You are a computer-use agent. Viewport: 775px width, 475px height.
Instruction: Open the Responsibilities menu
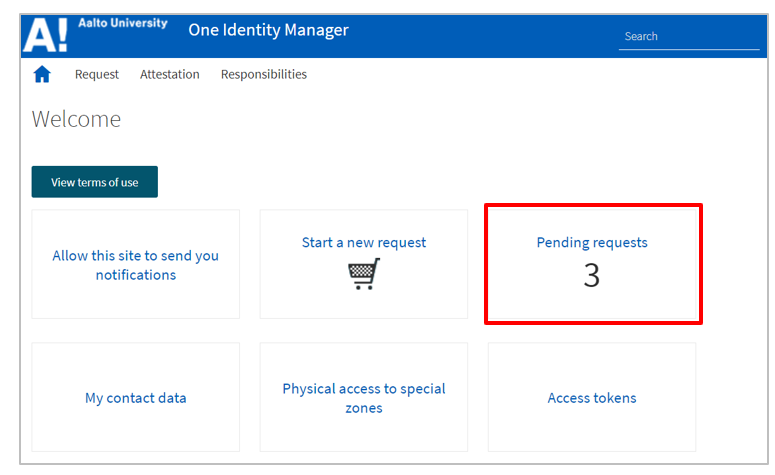pos(264,74)
